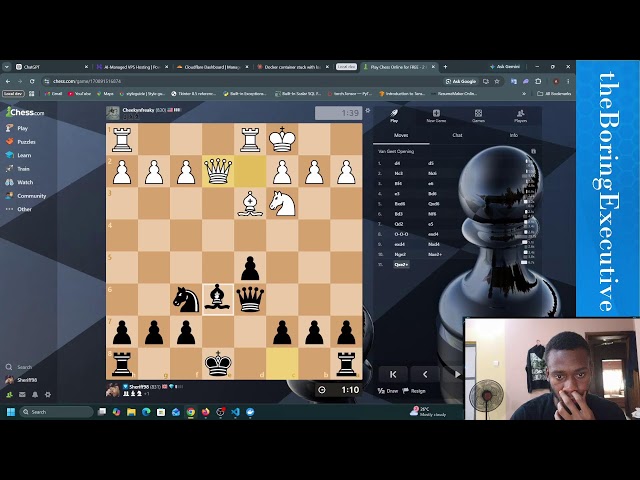Screen dimensions: 640x480
Task: Open All Bookmarks folder
Action: [554, 93]
